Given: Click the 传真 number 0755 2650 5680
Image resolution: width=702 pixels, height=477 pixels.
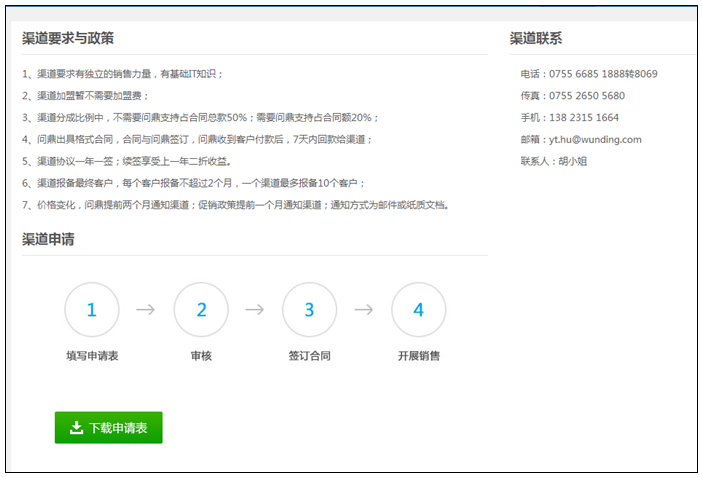Looking at the screenshot, I should coord(586,96).
